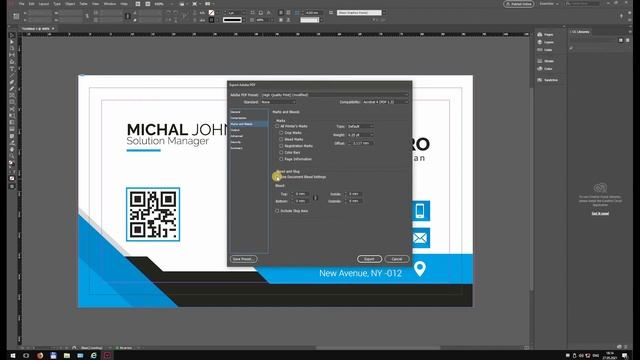Viewport: 640px width, 360px height.
Task: Click the Offset value field for marks
Action: (x=362, y=143)
